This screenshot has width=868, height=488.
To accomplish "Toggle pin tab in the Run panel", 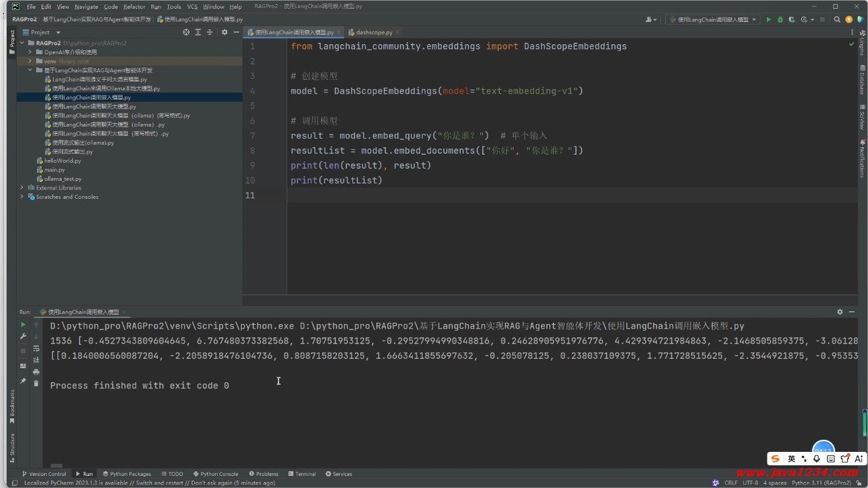I will pos(23,381).
